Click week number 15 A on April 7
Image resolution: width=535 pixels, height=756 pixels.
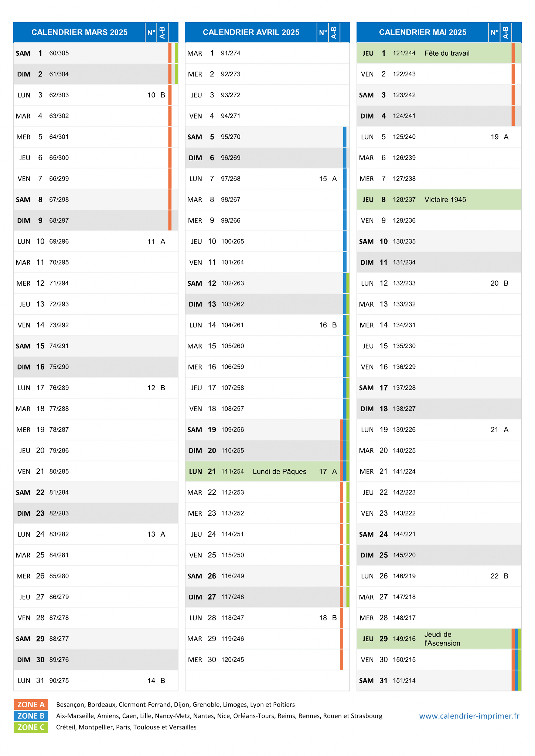point(328,179)
